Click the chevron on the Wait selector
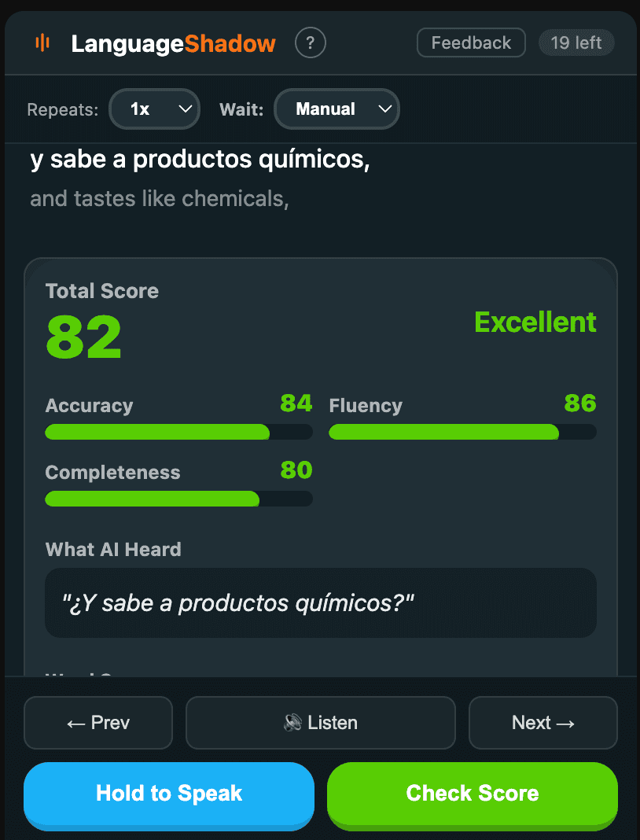 click(x=384, y=109)
